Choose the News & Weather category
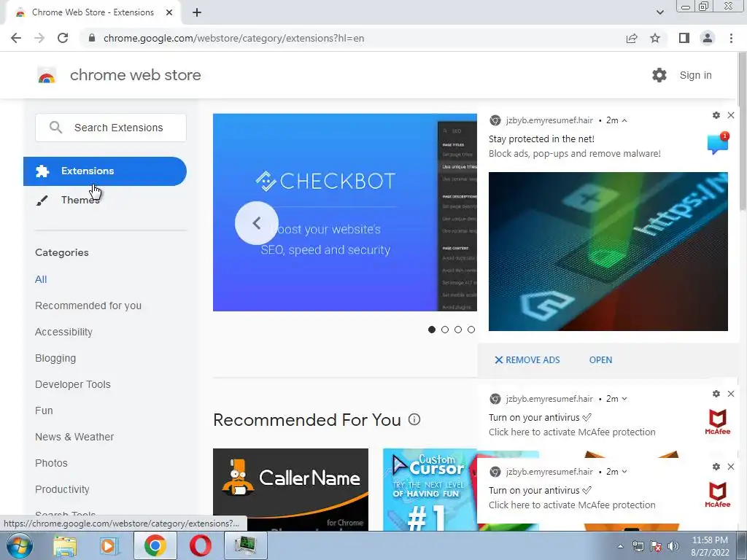This screenshot has width=747, height=560. click(x=74, y=437)
